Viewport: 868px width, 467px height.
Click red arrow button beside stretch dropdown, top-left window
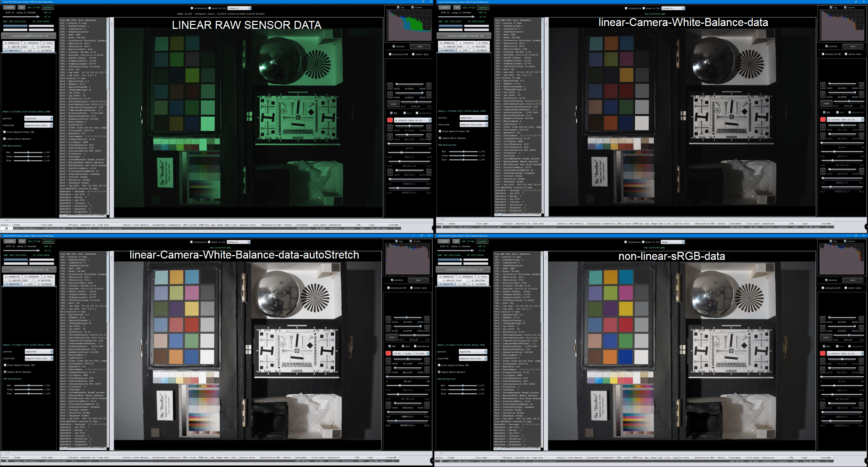[390, 120]
